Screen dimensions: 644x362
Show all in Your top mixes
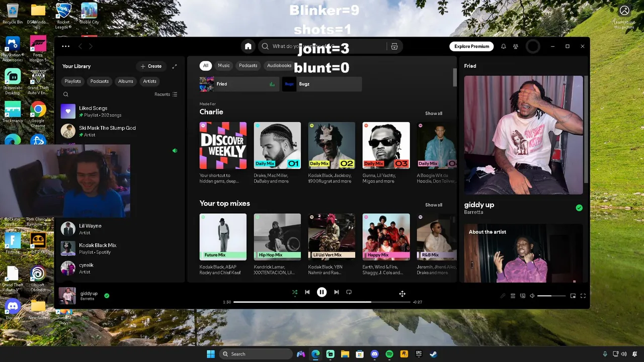(x=434, y=205)
